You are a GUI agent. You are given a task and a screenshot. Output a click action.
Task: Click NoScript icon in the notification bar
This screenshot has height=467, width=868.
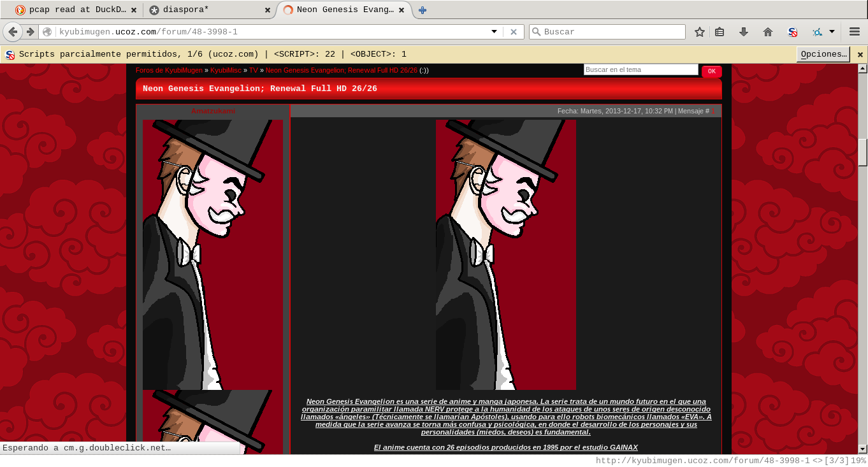point(10,55)
